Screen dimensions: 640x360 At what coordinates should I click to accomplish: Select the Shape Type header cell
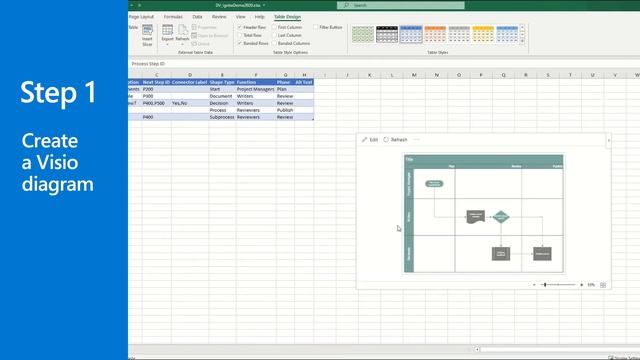click(x=222, y=82)
